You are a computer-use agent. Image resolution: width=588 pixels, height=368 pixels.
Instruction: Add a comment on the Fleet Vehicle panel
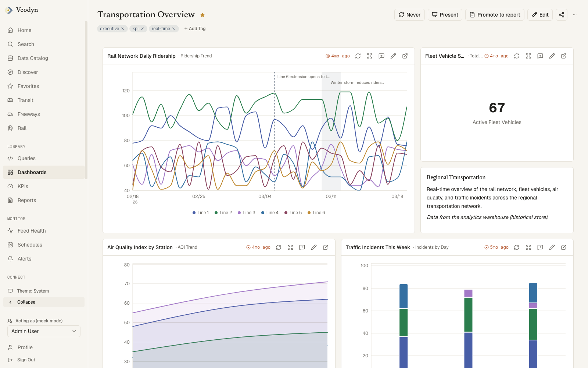540,56
